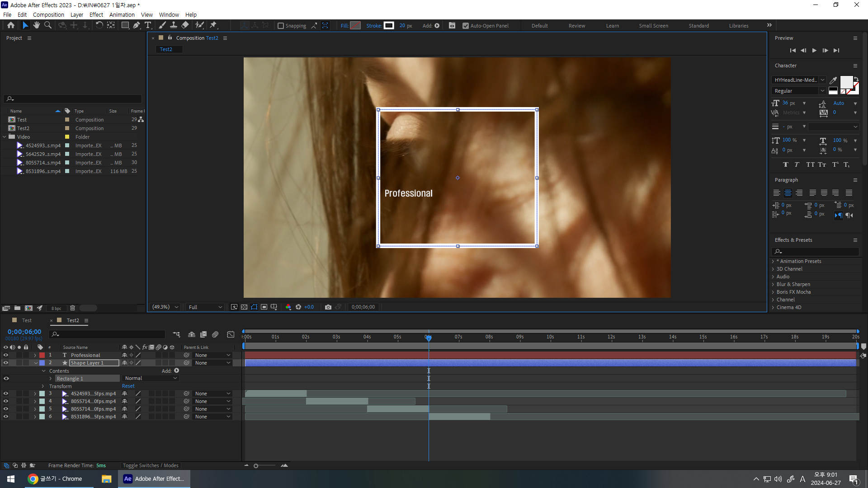Select the Puppet Pin tool
Image resolution: width=868 pixels, height=488 pixels.
(213, 25)
